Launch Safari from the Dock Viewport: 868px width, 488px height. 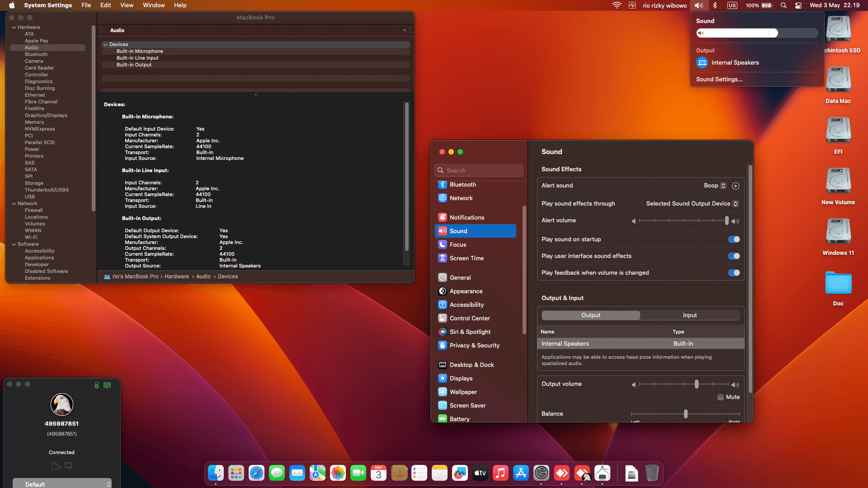(256, 473)
